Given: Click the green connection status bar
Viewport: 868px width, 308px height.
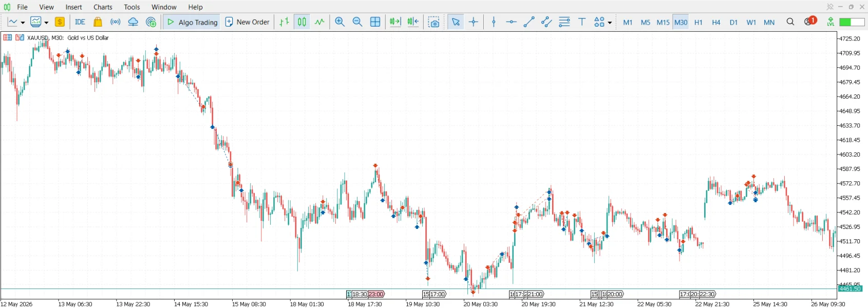Looking at the screenshot, I should 852,22.
